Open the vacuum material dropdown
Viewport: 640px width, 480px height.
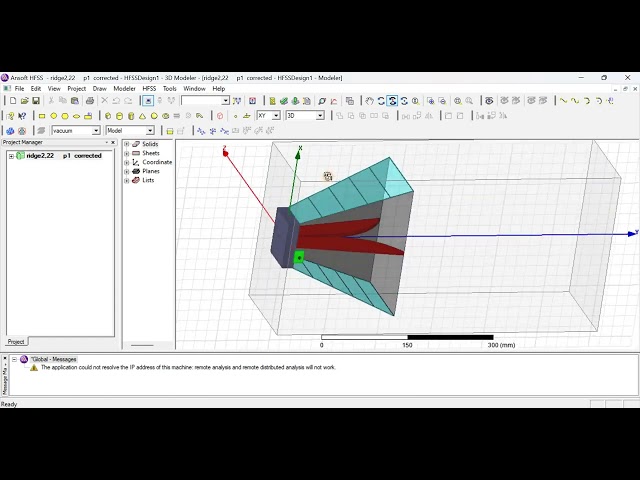76,131
